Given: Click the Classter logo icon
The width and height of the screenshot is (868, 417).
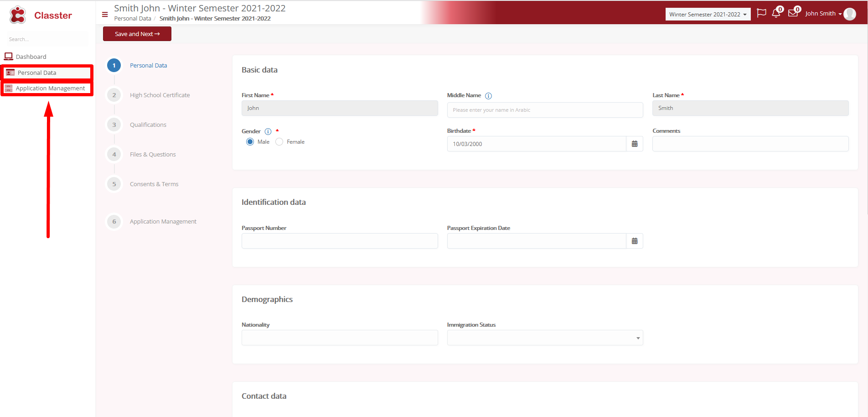Looking at the screenshot, I should (18, 15).
